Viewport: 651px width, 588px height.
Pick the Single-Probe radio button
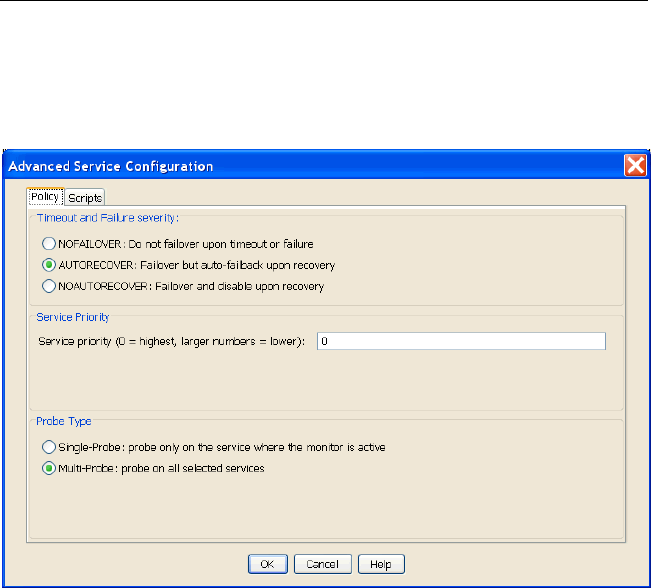pyautogui.click(x=47, y=447)
